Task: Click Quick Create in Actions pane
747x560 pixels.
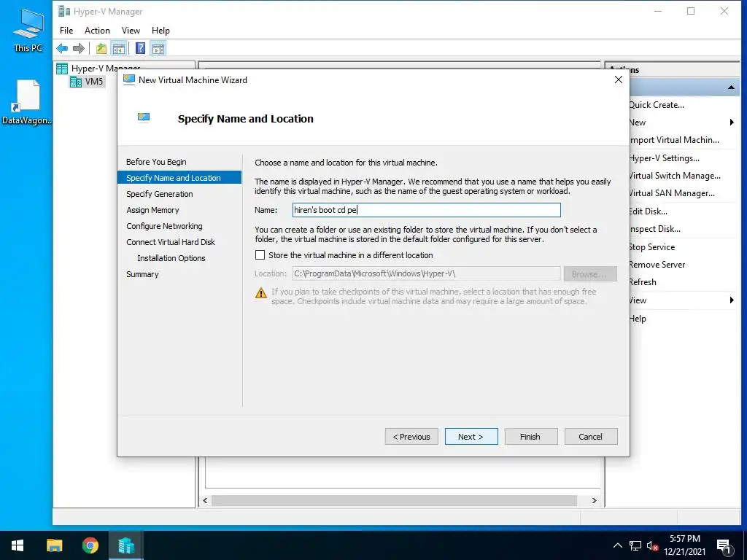Action: [657, 105]
